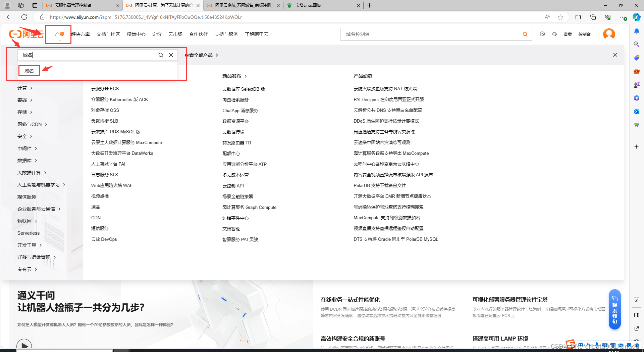Open new browser tab with plus button
Image resolution: width=644 pixels, height=352 pixels.
pyautogui.click(x=369, y=5)
